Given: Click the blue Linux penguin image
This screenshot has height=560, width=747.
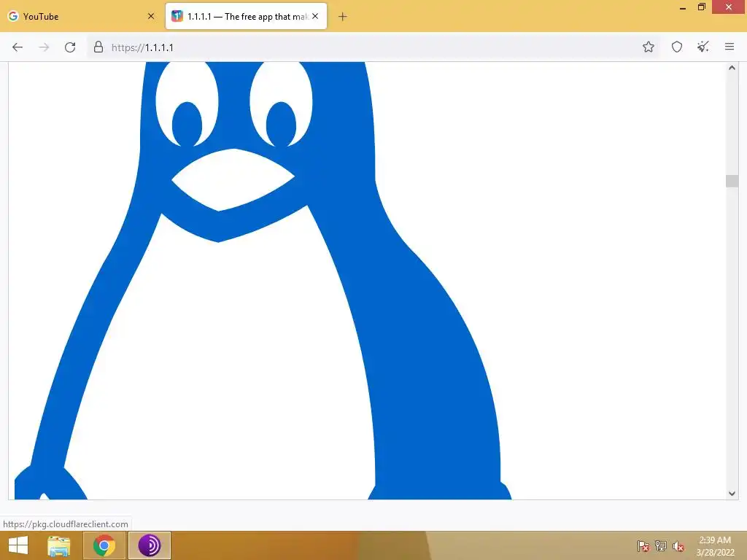Looking at the screenshot, I should pyautogui.click(x=263, y=281).
